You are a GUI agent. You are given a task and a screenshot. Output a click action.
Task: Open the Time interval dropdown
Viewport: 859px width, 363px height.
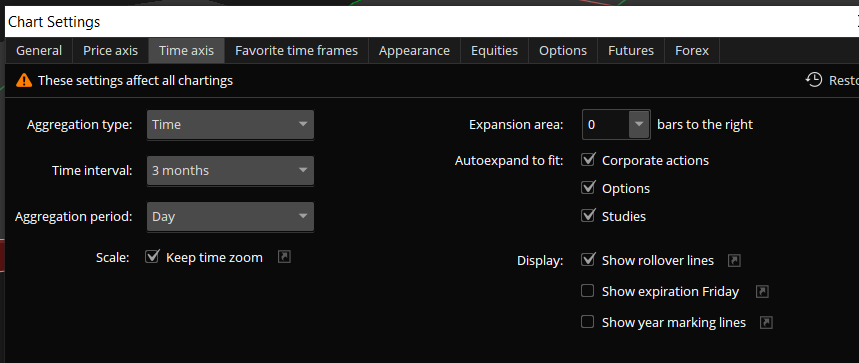click(230, 170)
